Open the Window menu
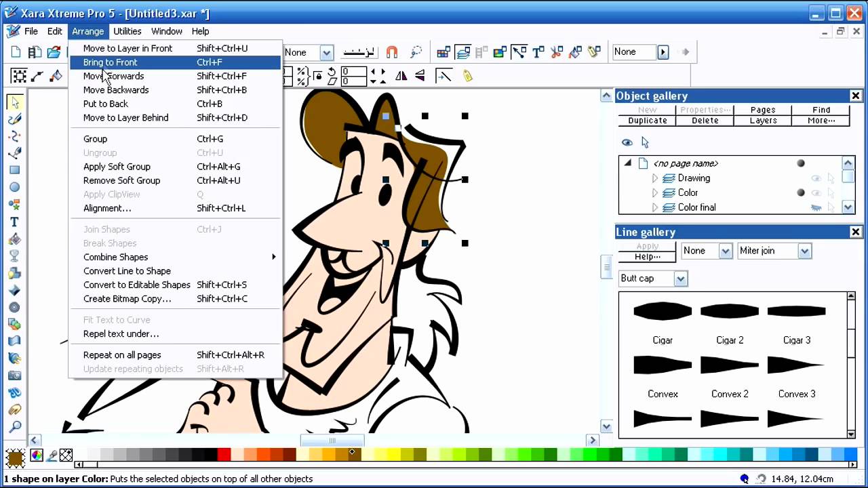This screenshot has height=488, width=868. [167, 31]
